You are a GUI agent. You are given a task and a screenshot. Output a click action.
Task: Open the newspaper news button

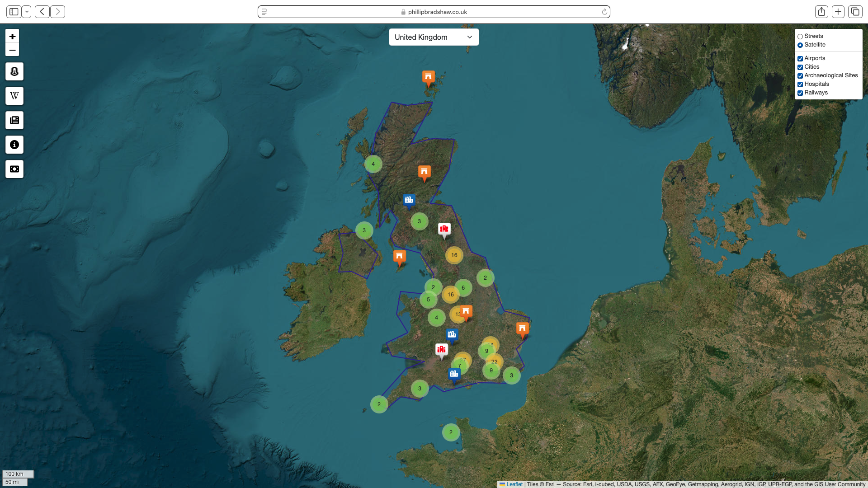[x=14, y=120]
